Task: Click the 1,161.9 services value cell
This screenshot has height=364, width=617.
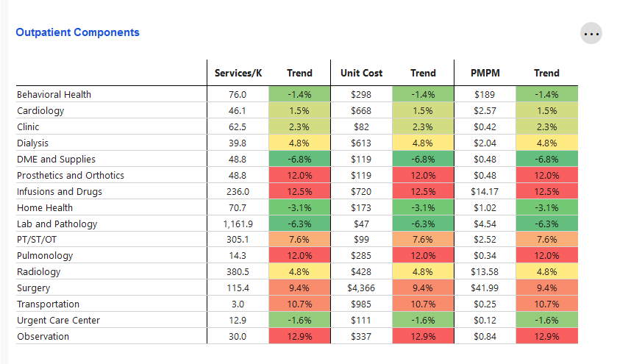Action: click(x=238, y=224)
